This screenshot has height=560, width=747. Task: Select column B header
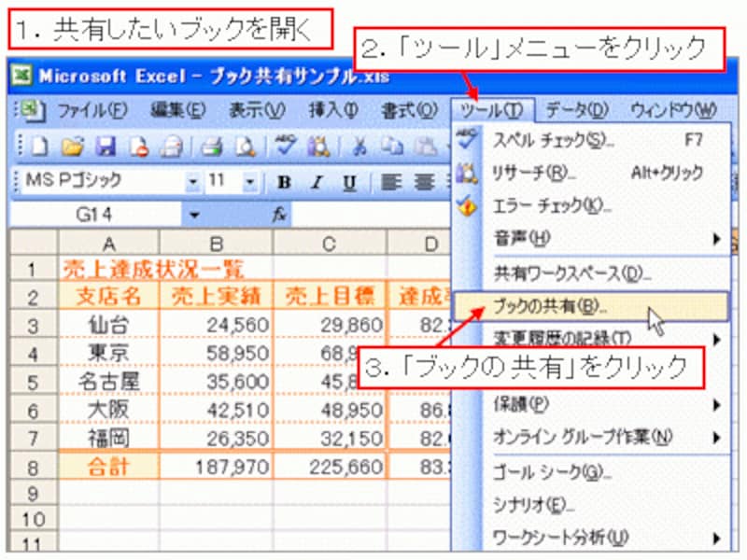pos(217,244)
